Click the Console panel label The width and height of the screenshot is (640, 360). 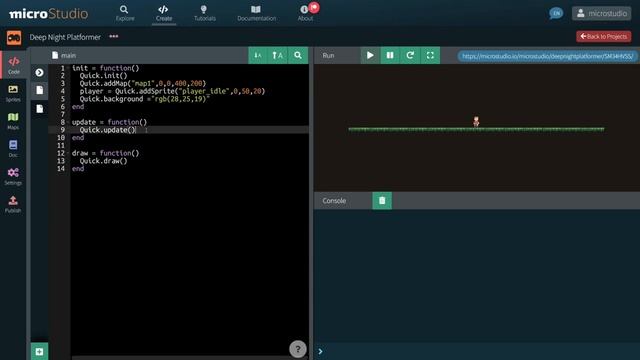pyautogui.click(x=334, y=201)
